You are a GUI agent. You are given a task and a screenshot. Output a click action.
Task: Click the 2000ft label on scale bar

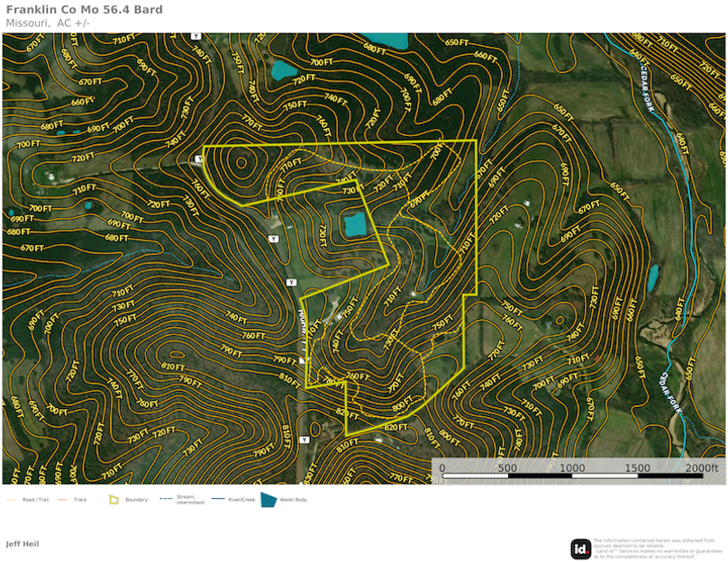(701, 468)
